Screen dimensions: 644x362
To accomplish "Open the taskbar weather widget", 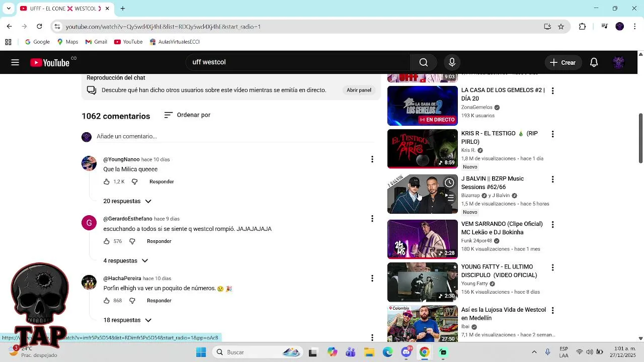I will (x=34, y=352).
